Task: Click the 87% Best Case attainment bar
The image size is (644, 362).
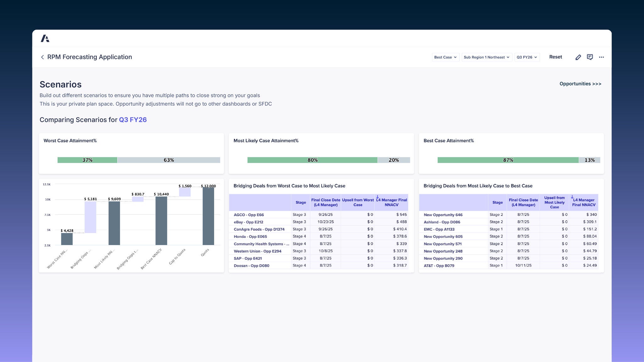Action: [x=508, y=160]
